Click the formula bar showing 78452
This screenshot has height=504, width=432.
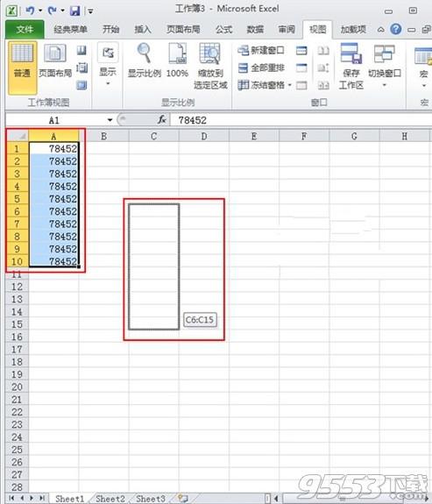coord(301,120)
